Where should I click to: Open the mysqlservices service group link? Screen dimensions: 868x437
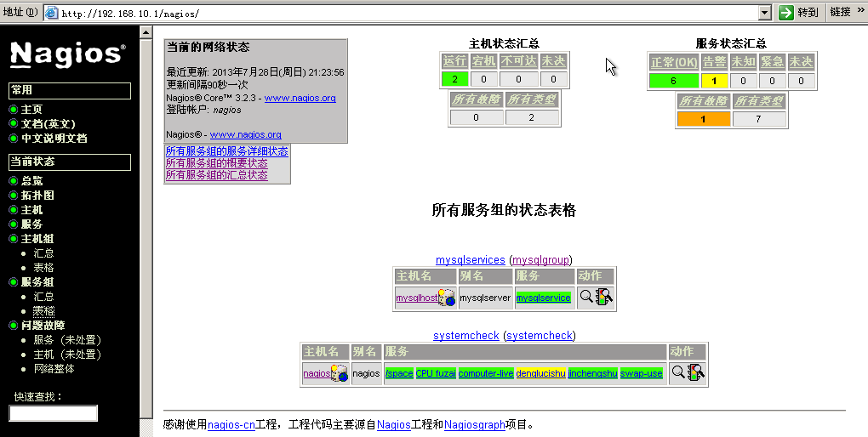471,260
